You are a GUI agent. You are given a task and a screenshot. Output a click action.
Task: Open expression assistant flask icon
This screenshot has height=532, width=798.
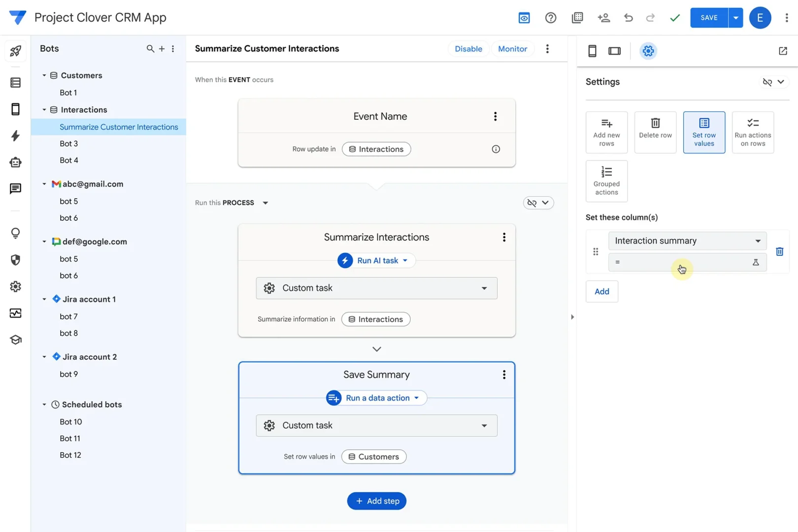tap(756, 262)
